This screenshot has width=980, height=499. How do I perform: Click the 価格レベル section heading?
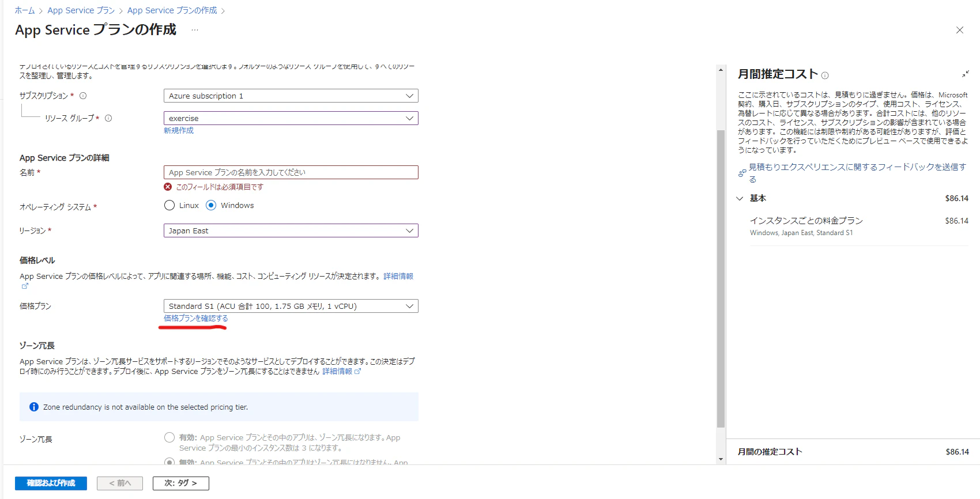pyautogui.click(x=37, y=260)
